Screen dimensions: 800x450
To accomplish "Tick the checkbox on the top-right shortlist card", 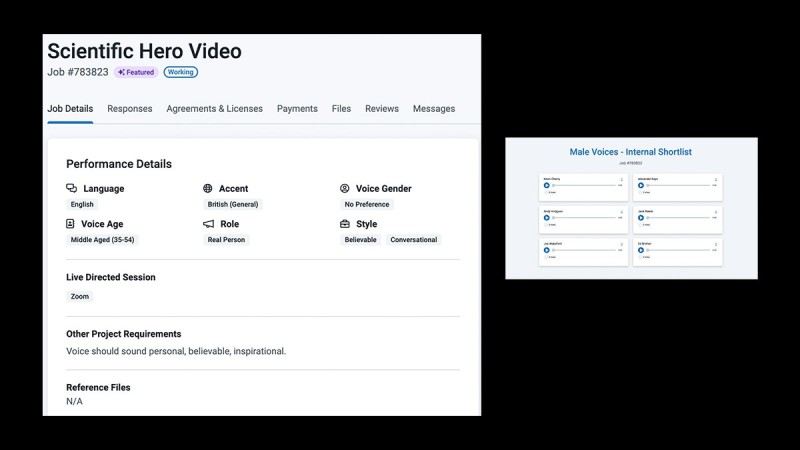I will (640, 192).
